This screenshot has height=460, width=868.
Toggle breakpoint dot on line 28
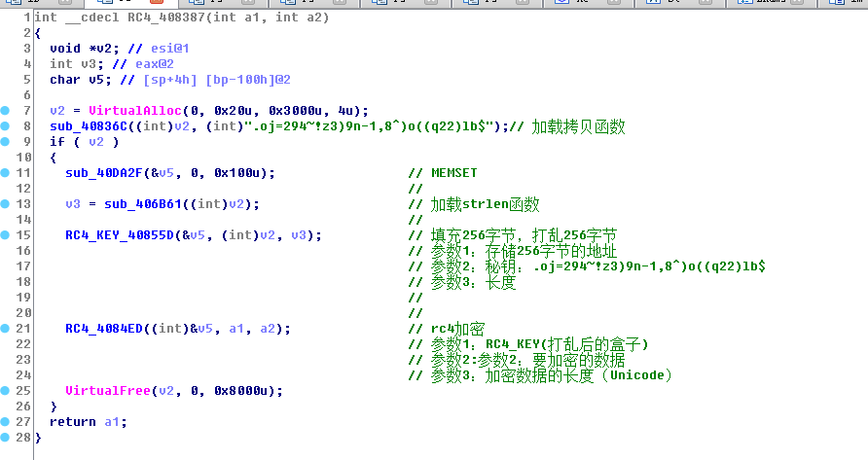[5, 437]
